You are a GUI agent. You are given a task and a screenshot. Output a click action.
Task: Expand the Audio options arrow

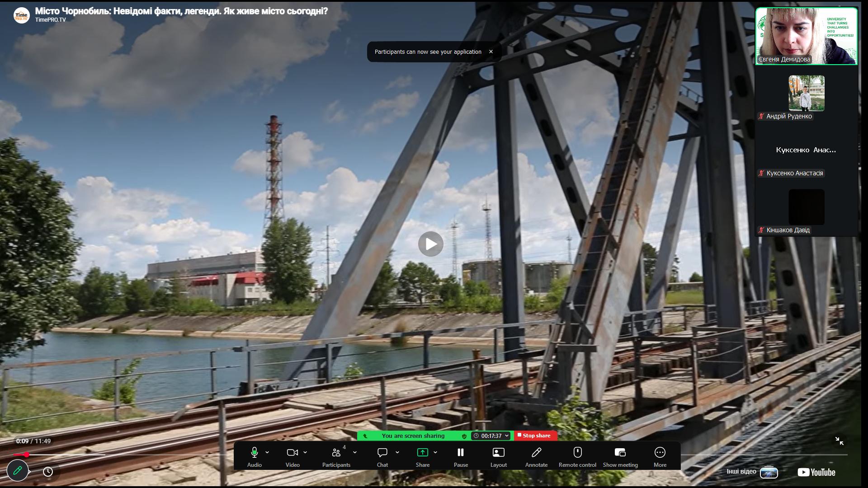267,452
